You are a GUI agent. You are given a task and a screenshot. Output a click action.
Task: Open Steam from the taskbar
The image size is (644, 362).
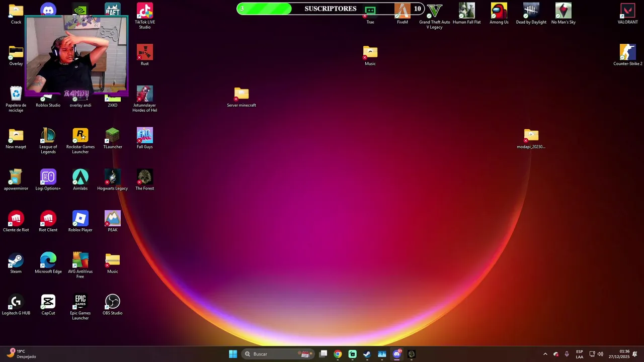point(367,354)
